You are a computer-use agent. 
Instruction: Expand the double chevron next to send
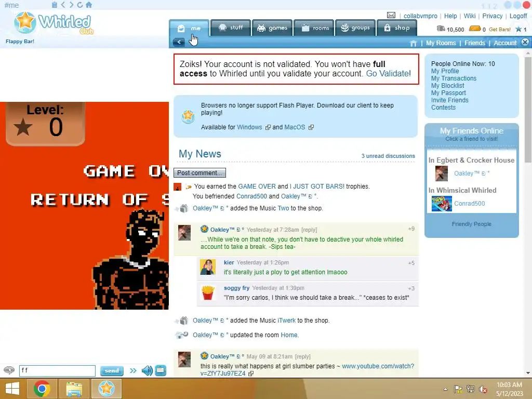[133, 370]
